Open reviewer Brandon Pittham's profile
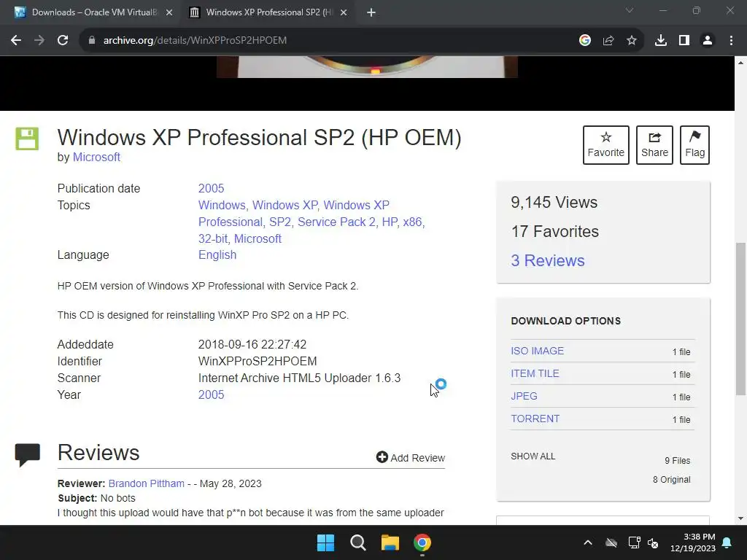 tap(146, 483)
